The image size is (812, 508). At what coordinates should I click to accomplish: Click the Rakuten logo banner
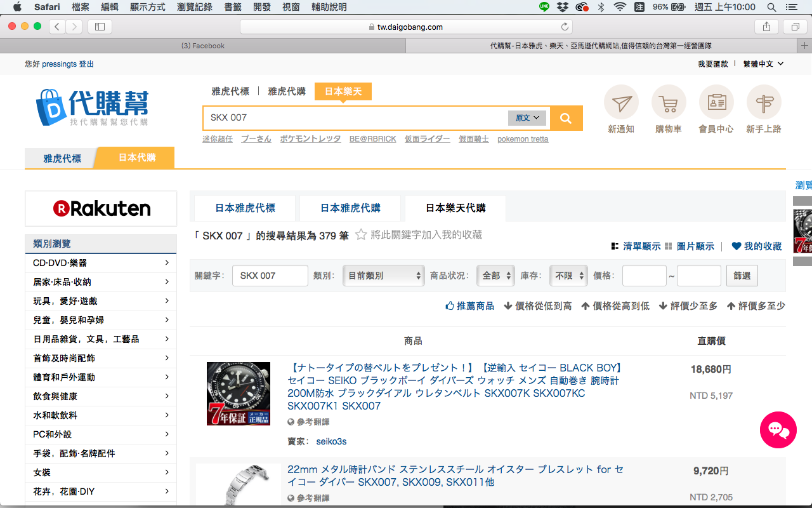(x=101, y=208)
